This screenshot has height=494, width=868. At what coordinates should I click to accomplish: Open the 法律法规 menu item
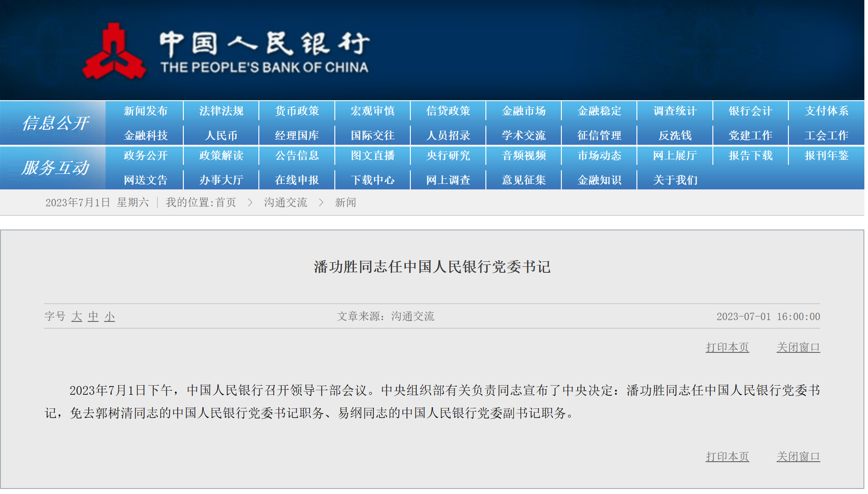[221, 111]
